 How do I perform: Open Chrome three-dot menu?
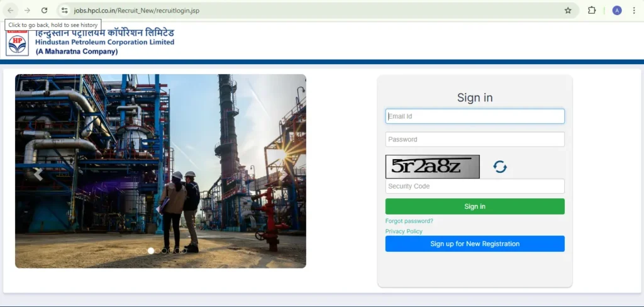634,11
